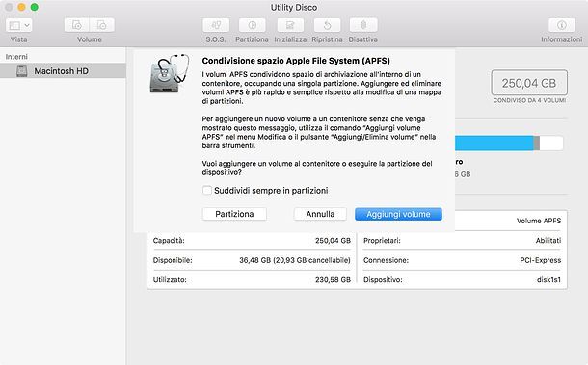588x365 pixels.
Task: Select Macintosh HD in sidebar
Action: coord(63,71)
